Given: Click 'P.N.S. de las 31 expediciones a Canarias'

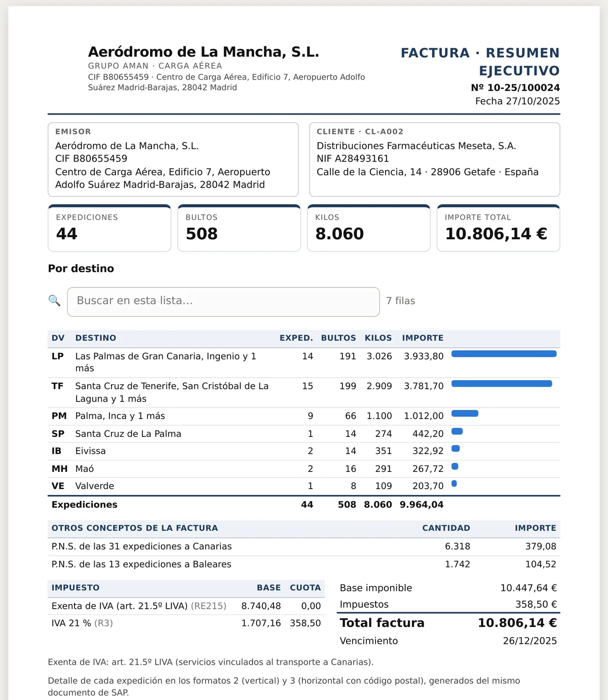Looking at the screenshot, I should pyautogui.click(x=141, y=546).
